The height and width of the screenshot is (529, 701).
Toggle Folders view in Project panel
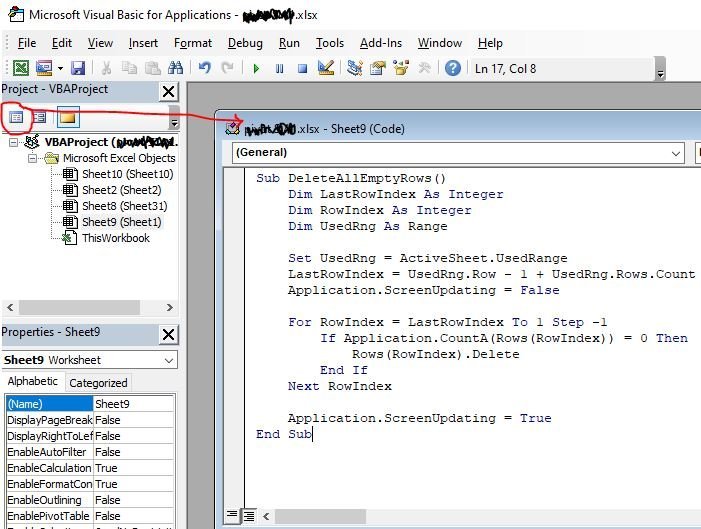pos(67,118)
